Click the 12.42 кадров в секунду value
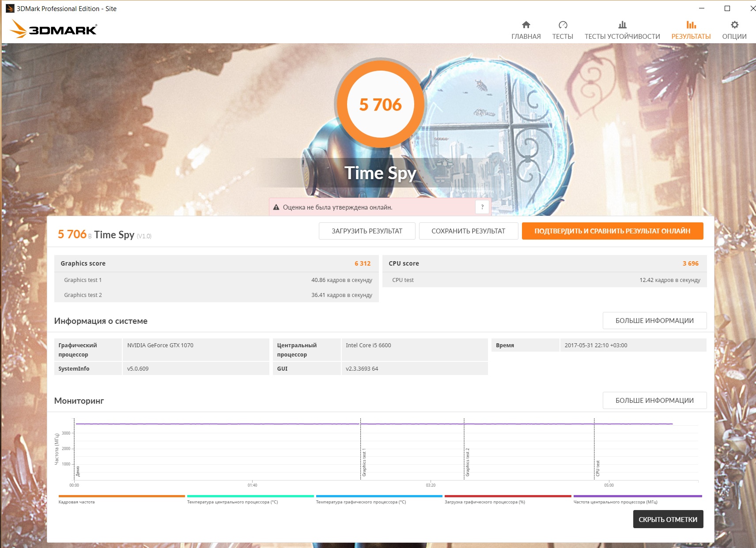Image resolution: width=756 pixels, height=548 pixels. [670, 280]
